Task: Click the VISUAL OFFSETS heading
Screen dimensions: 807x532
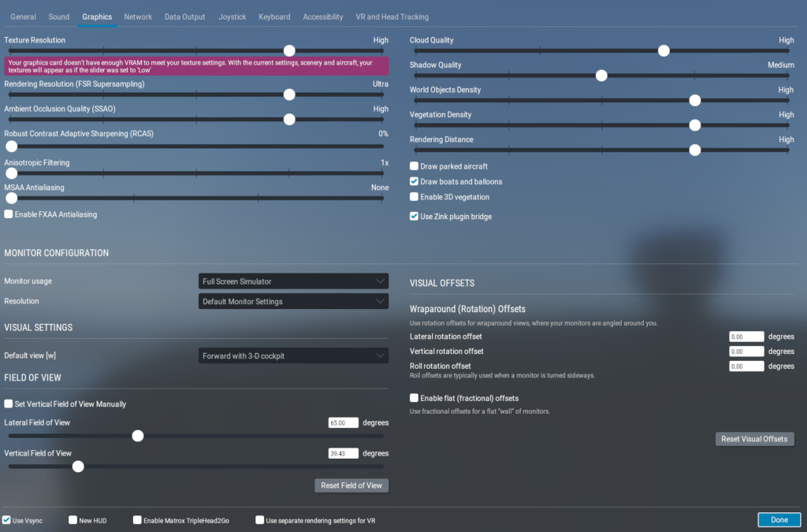Action: coord(442,283)
